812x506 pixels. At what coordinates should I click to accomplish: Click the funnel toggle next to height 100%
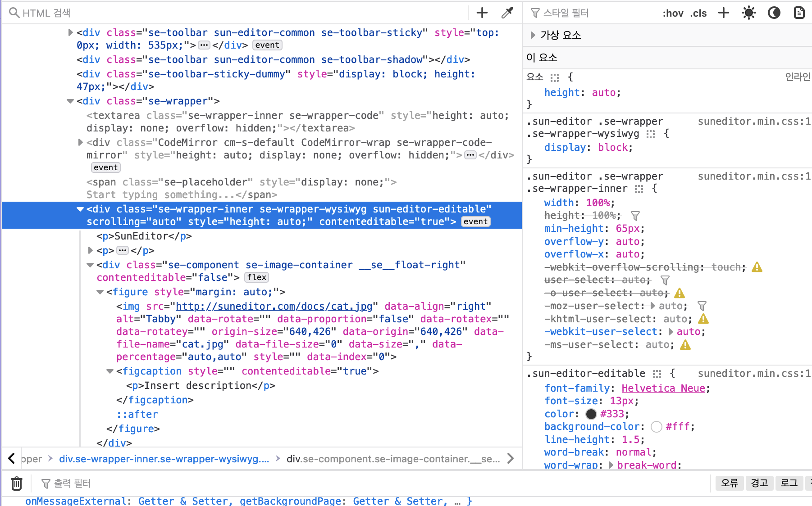coord(635,216)
